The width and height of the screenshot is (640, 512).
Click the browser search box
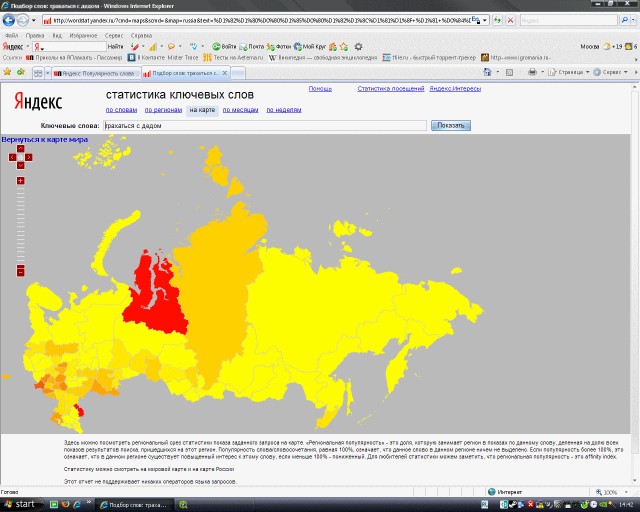tap(569, 20)
